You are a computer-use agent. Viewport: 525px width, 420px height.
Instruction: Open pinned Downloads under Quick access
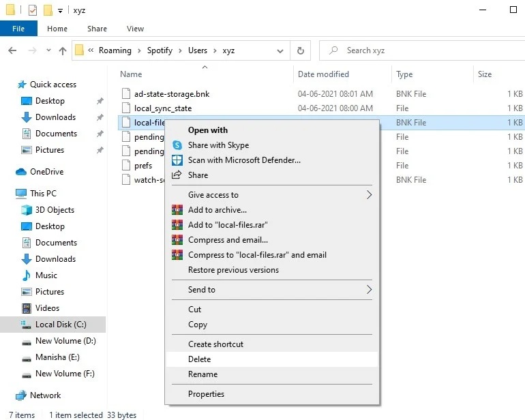click(56, 117)
